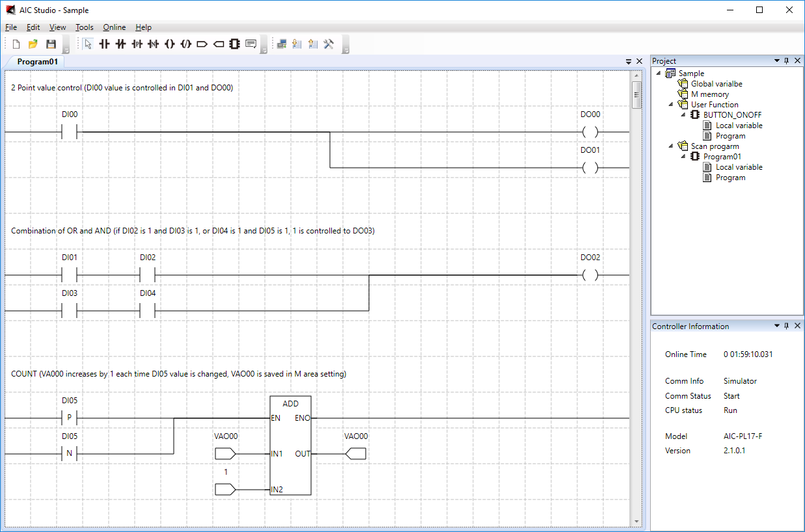This screenshot has height=532, width=805.
Task: Click the hammer and wrench build icon
Action: (329, 44)
